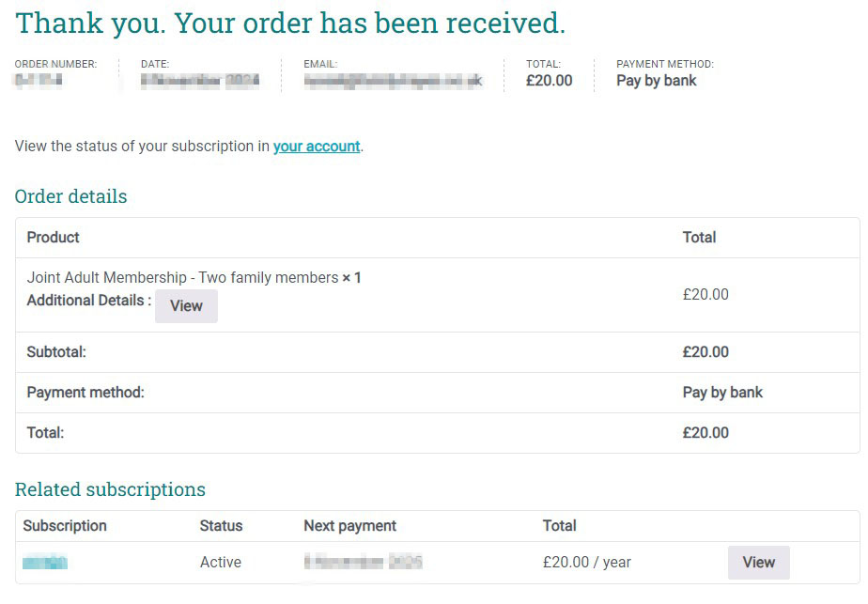Click the ORDER NUMBER label at top
The image size is (868, 604).
coord(55,64)
